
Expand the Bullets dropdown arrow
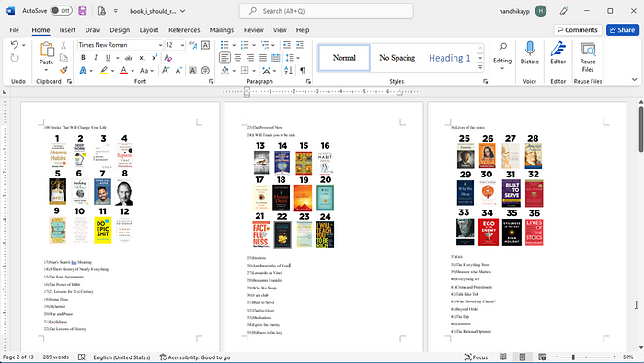(x=234, y=45)
